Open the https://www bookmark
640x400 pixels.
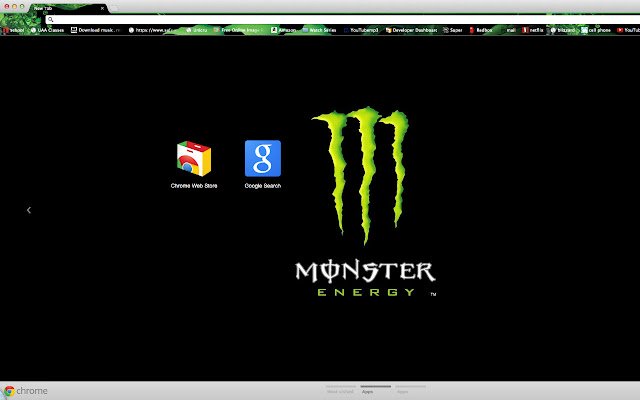pos(151,30)
